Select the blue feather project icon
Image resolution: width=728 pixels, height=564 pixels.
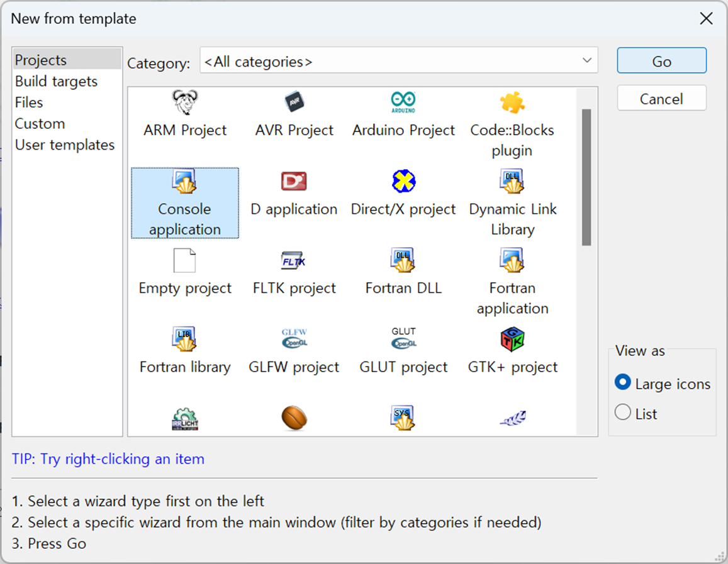point(513,418)
